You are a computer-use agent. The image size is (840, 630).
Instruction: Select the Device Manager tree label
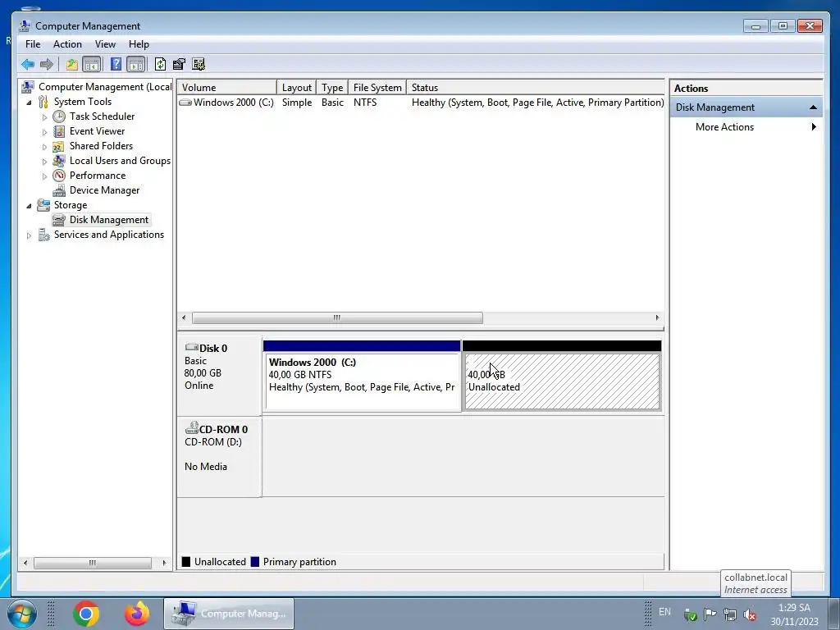[104, 190]
